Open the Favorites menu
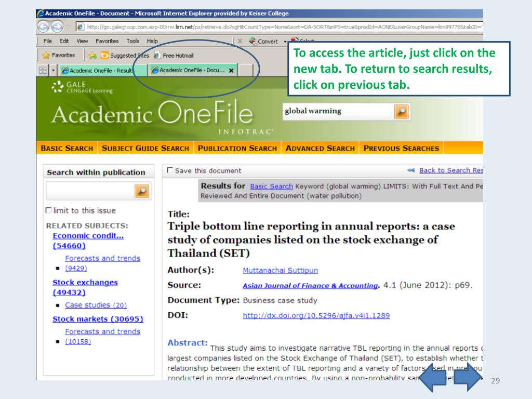The width and height of the screenshot is (532, 399). [107, 41]
